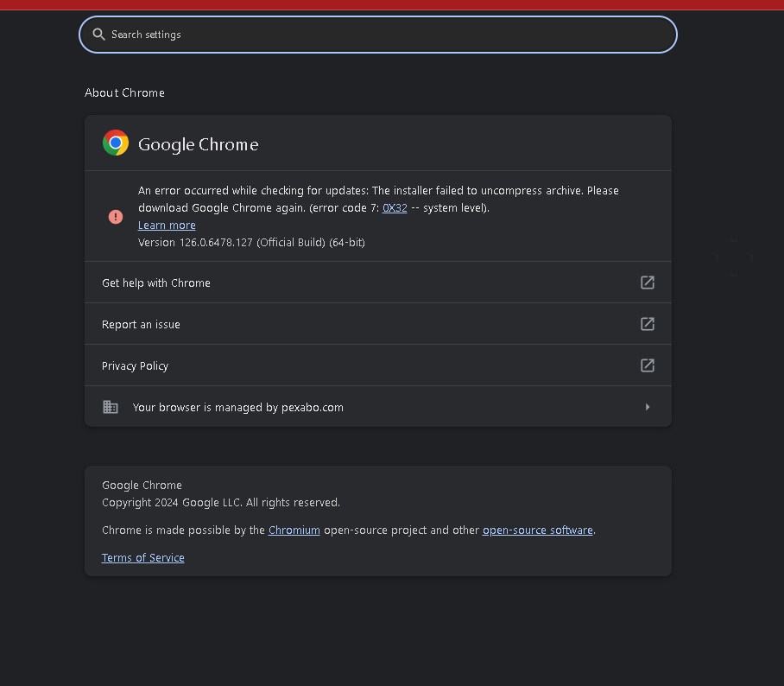This screenshot has height=686, width=784.
Task: Open the open-source software link
Action: (538, 530)
